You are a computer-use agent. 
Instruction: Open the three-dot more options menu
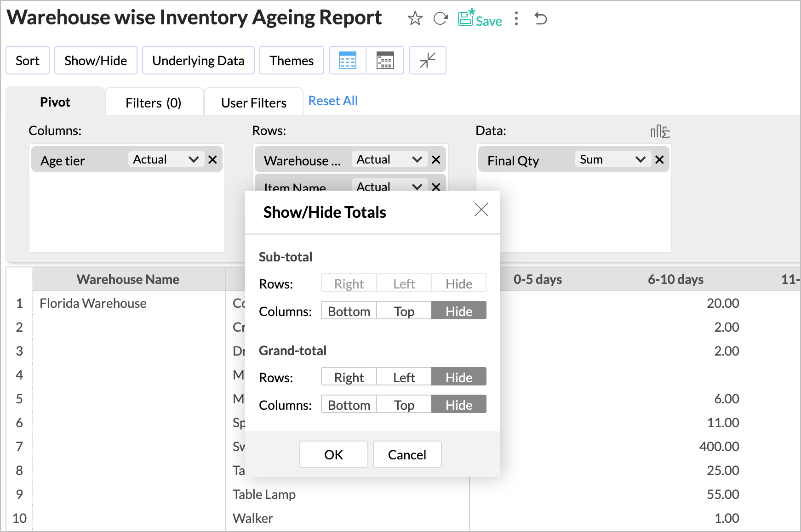(x=516, y=18)
